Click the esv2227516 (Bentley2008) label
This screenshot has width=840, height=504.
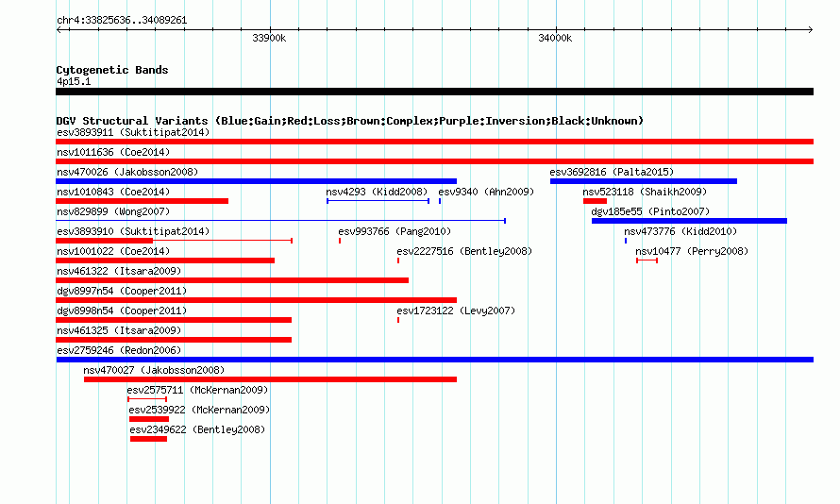coord(464,251)
